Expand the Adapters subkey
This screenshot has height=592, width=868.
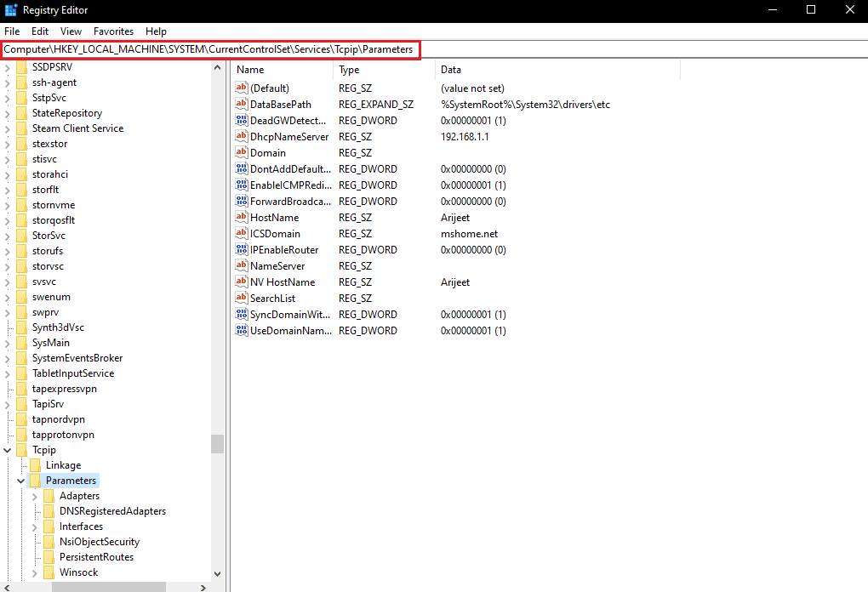pyautogui.click(x=35, y=496)
